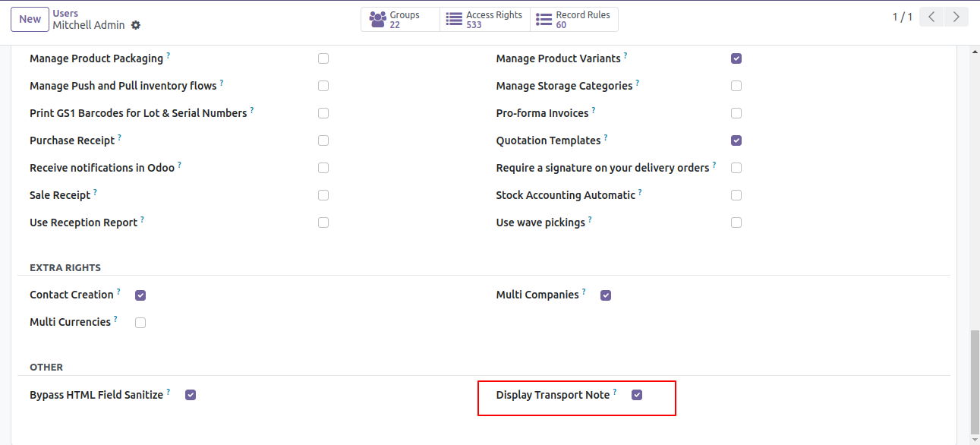This screenshot has height=445, width=980.
Task: Enable the Multi Currencies checkbox
Action: [140, 323]
